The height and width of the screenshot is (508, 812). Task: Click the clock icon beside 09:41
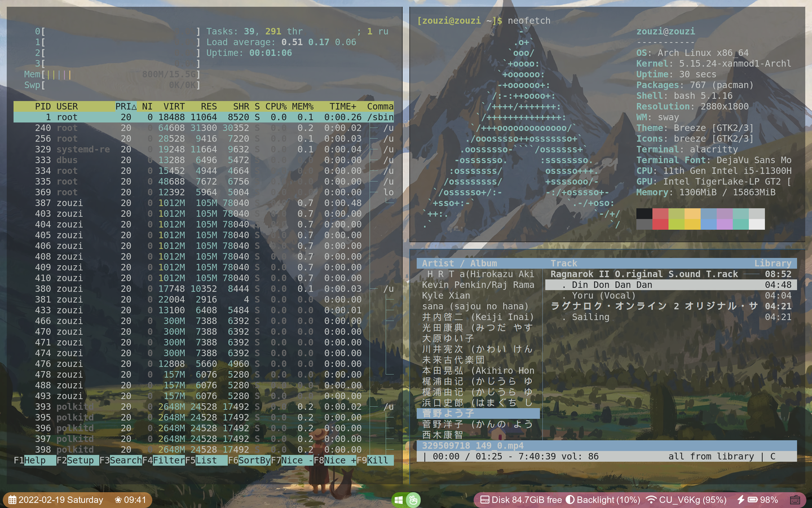(117, 500)
